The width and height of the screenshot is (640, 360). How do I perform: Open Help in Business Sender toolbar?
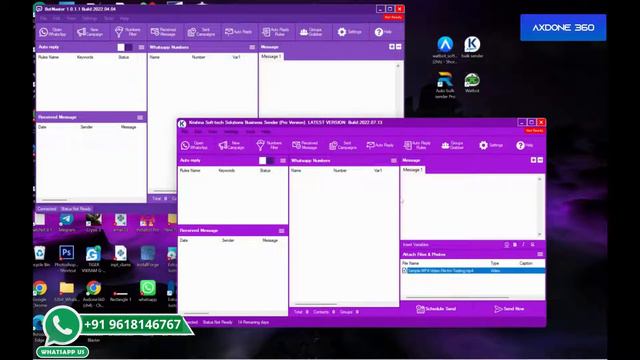click(x=525, y=145)
